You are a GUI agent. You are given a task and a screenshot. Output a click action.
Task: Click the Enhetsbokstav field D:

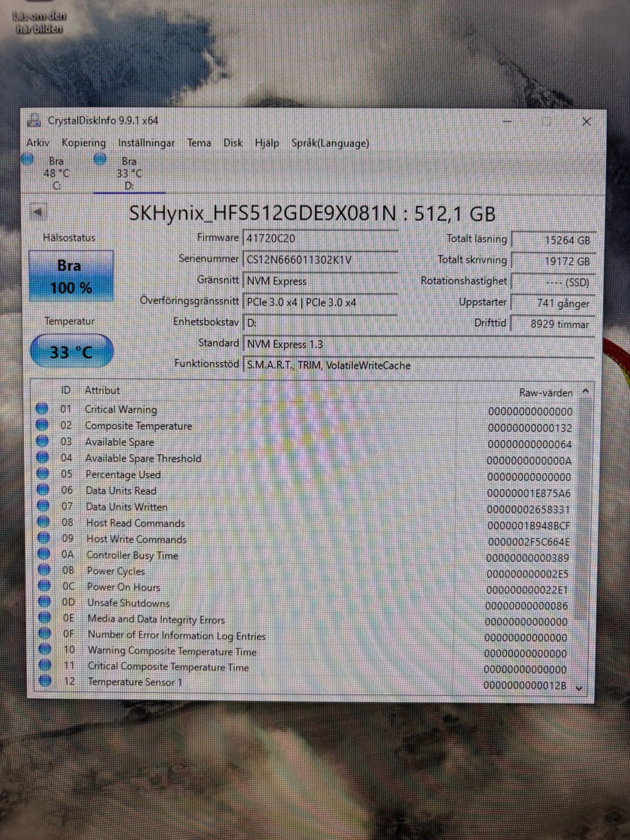(x=320, y=323)
